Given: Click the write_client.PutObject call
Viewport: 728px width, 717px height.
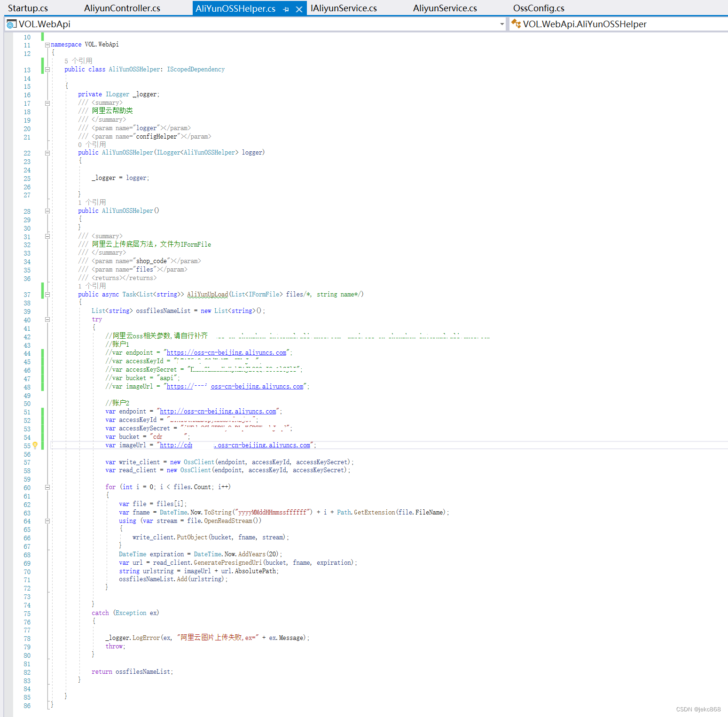Looking at the screenshot, I should coord(211,538).
